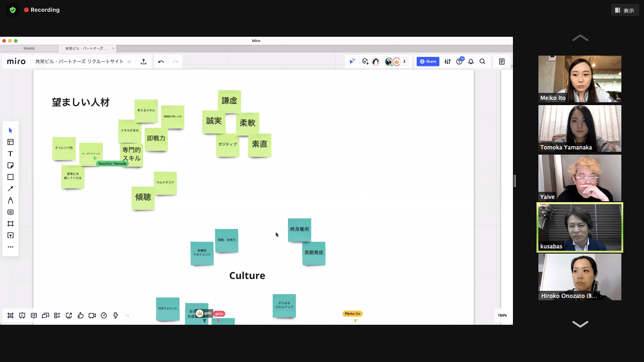The height and width of the screenshot is (362, 644).
Task: Star the board title as favorite
Action: [129, 62]
